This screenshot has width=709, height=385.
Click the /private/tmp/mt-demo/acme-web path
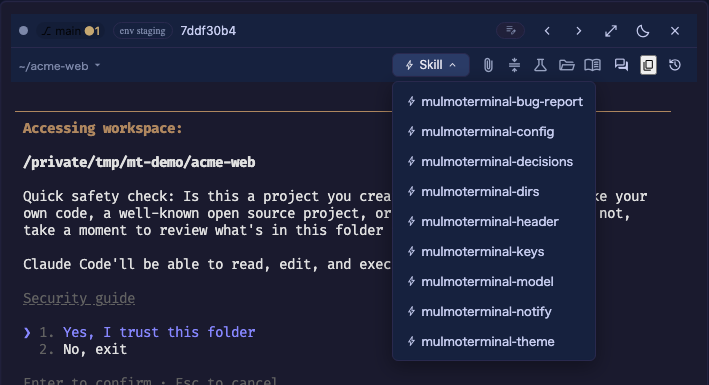139,162
